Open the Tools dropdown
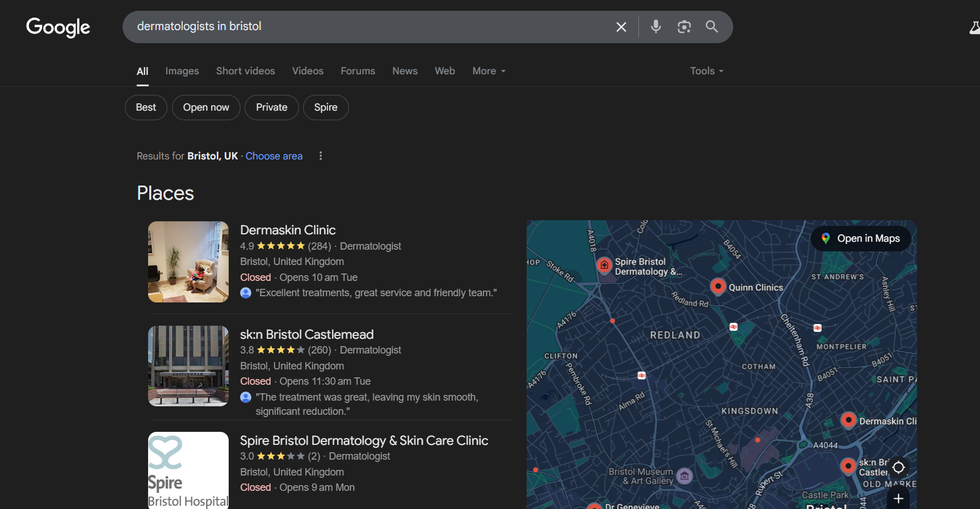The width and height of the screenshot is (980, 509). pos(707,71)
